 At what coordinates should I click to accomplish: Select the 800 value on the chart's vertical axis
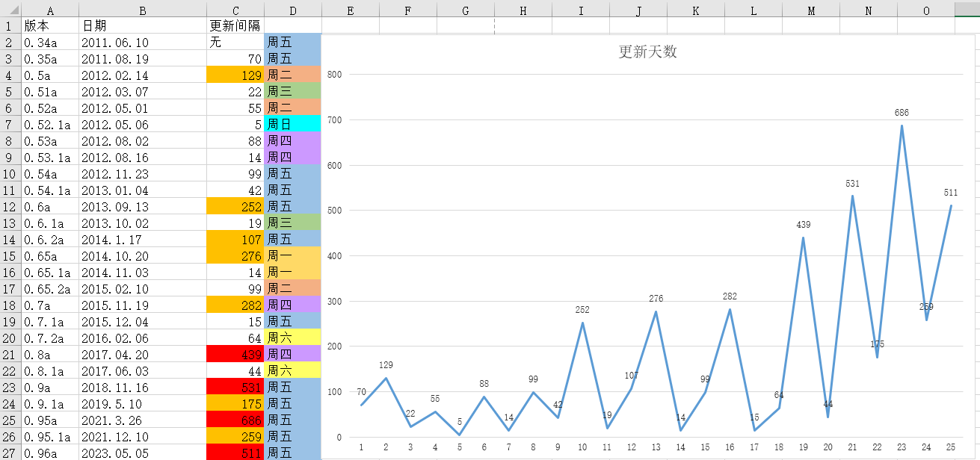333,75
